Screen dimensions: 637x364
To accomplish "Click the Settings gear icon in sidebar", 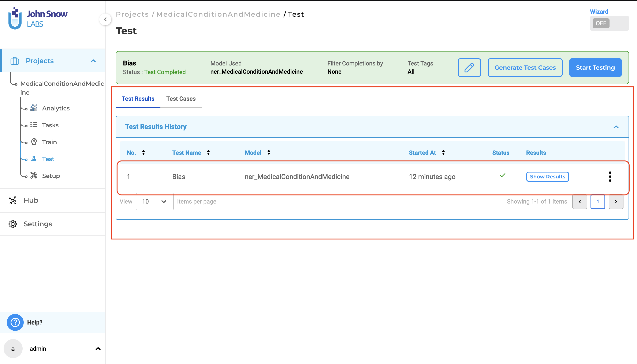I will 13,224.
